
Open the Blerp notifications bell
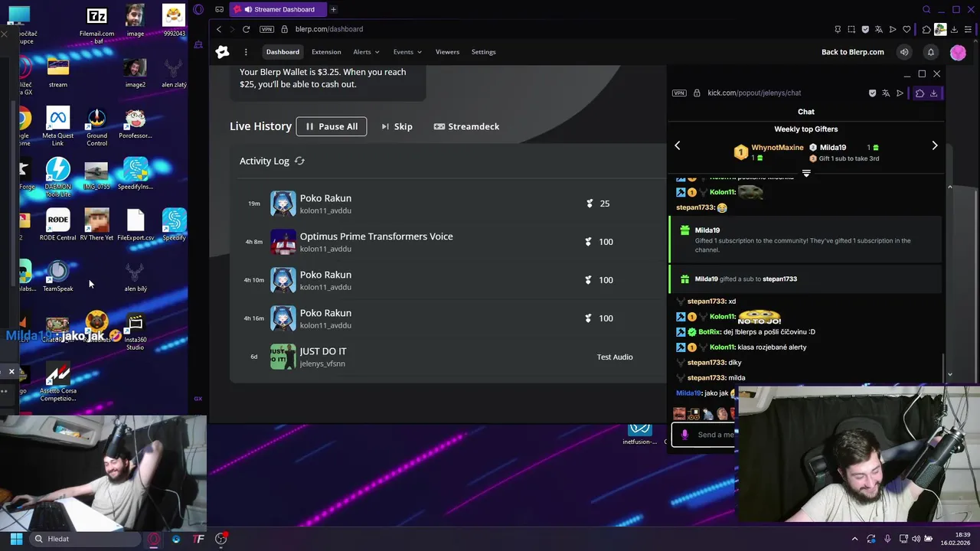931,52
